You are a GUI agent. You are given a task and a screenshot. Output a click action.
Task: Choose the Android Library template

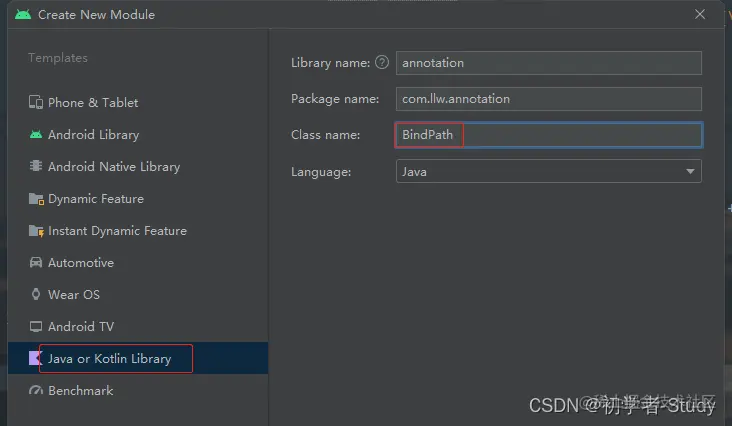(x=138, y=135)
